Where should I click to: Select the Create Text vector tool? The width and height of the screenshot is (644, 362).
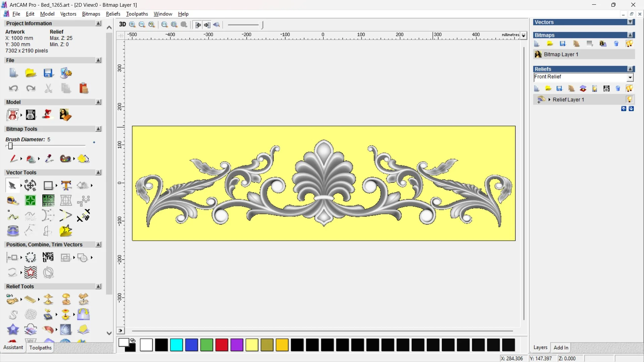coord(66,185)
